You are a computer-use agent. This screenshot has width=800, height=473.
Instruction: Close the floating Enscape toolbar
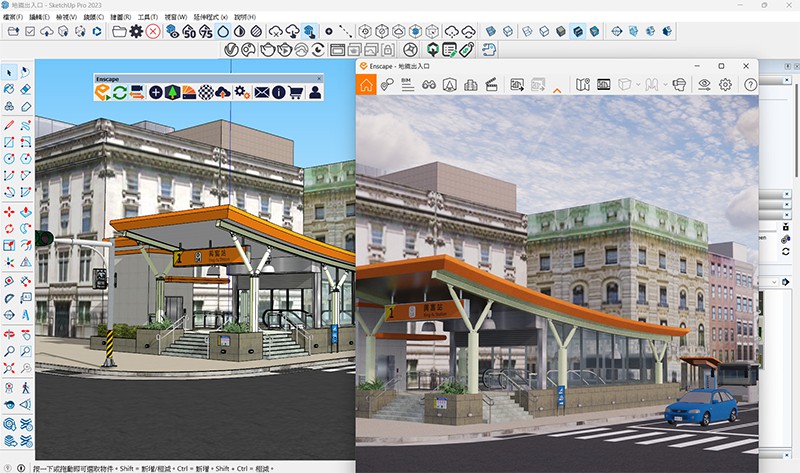pos(320,78)
